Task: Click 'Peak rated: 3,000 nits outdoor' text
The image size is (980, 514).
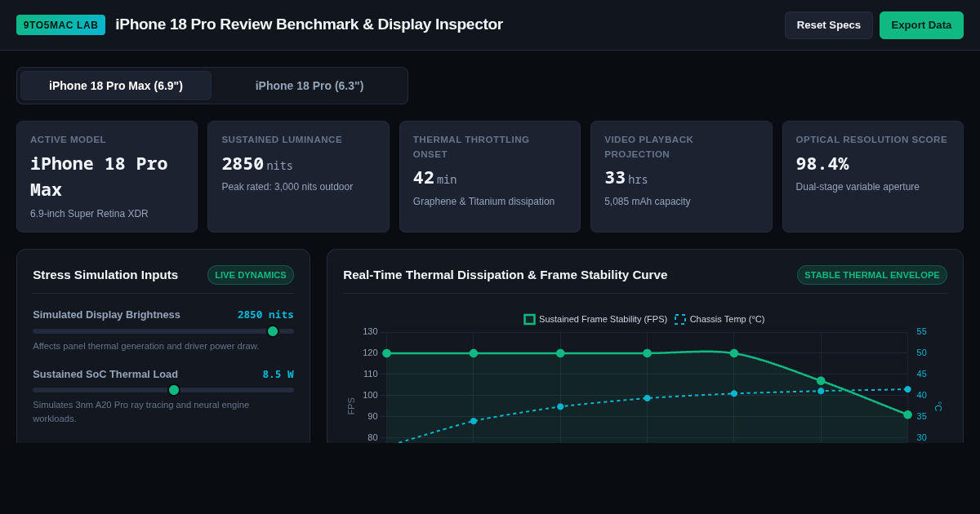Action: pyautogui.click(x=287, y=187)
